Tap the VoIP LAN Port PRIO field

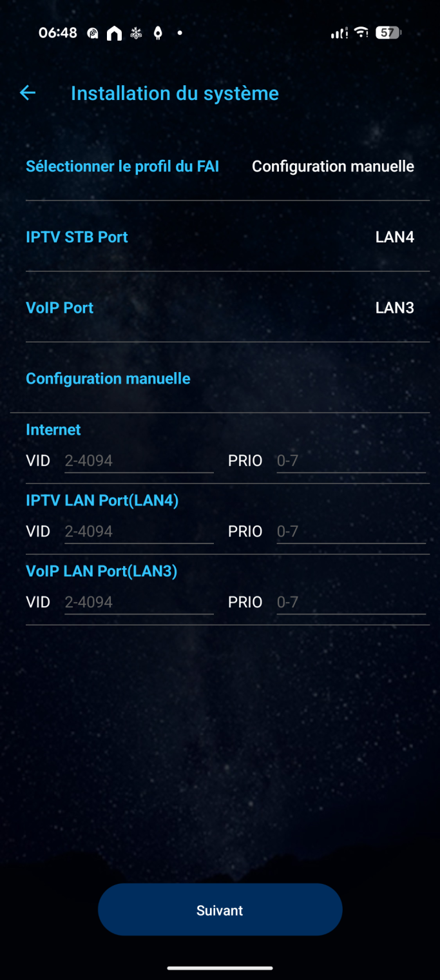click(350, 602)
